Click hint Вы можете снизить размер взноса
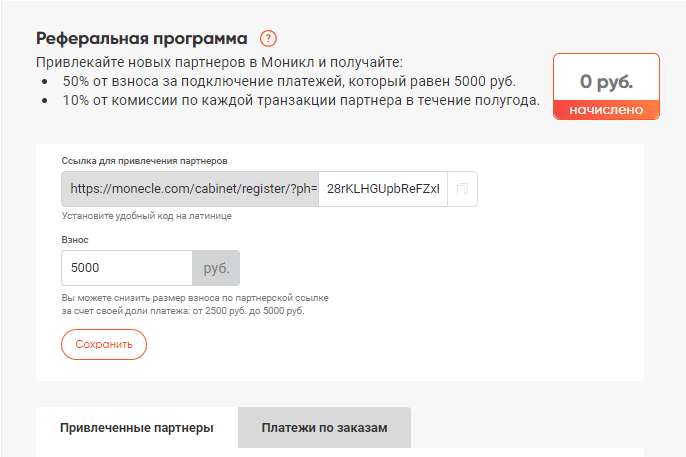This screenshot has width=686, height=457. pyautogui.click(x=194, y=299)
